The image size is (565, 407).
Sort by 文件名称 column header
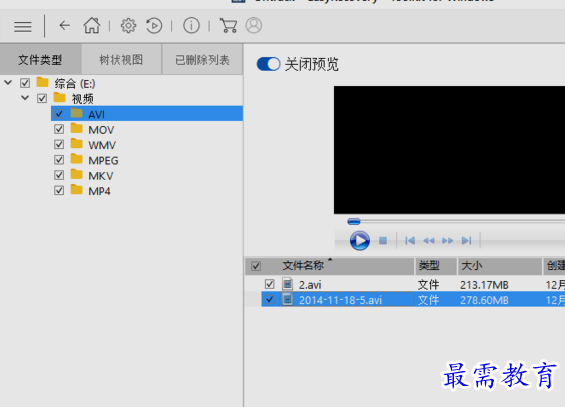(330, 266)
